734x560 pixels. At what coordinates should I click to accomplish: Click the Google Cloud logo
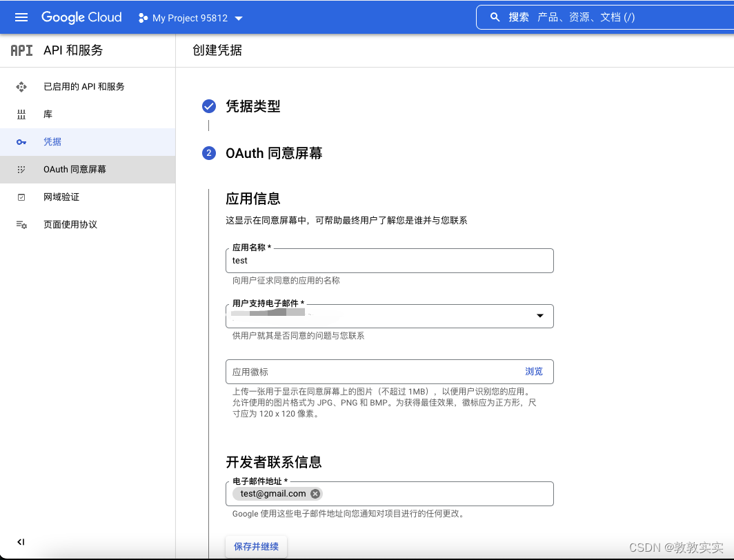pos(81,17)
